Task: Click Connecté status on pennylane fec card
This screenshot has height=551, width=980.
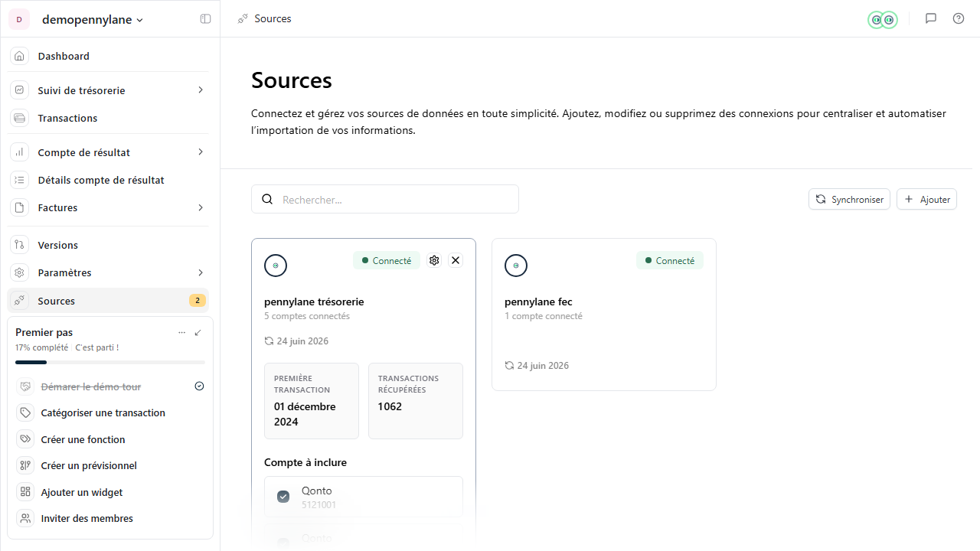Action: point(670,260)
